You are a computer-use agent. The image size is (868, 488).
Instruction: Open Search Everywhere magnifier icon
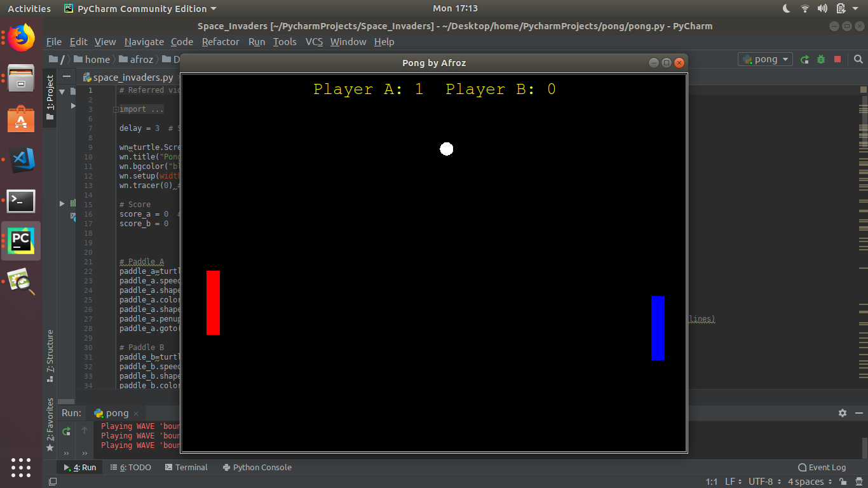click(858, 59)
